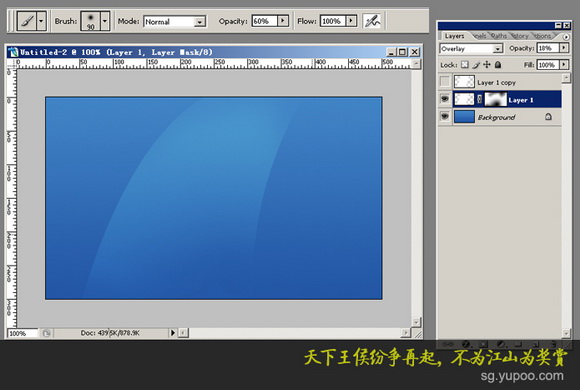Expand the Brush size picker arrow
The image size is (580, 390).
click(105, 21)
